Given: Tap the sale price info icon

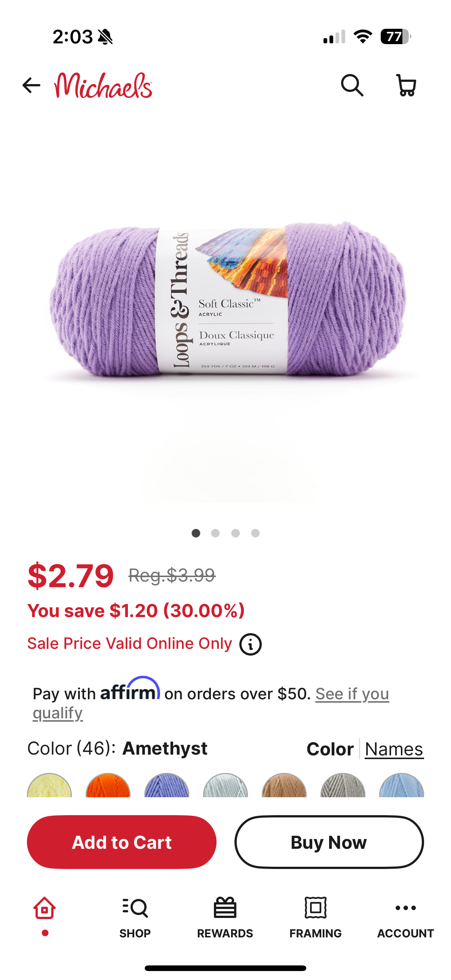Looking at the screenshot, I should (x=251, y=644).
